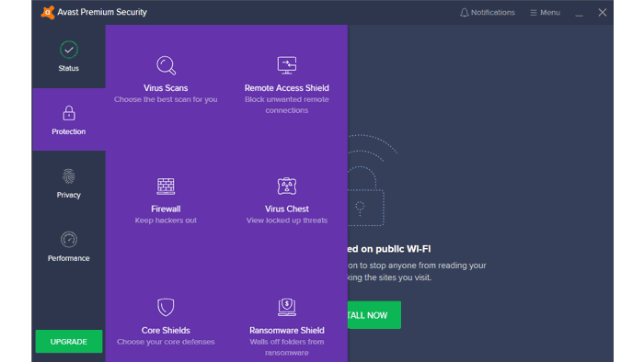The image size is (644, 362).
Task: Click the Core Shields shield icon
Action: 166,307
